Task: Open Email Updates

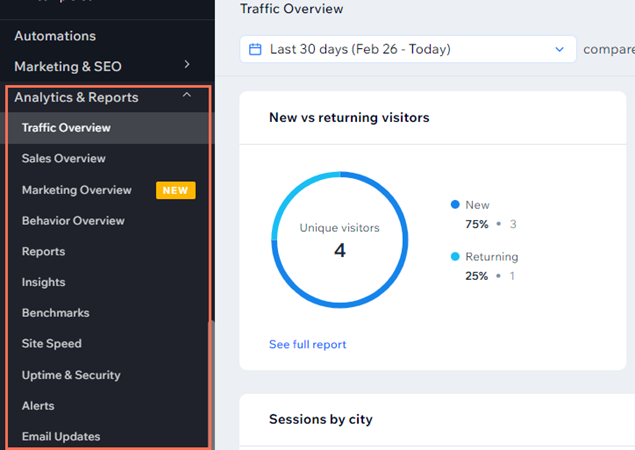Action: point(61,437)
